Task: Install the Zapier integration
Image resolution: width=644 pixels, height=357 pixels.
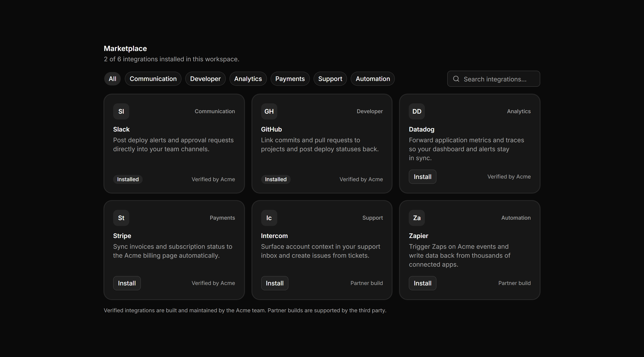Action: tap(422, 283)
